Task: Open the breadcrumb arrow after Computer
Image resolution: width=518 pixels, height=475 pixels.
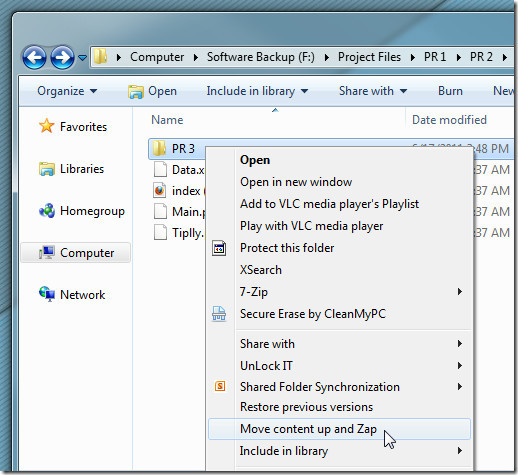Action: click(196, 58)
